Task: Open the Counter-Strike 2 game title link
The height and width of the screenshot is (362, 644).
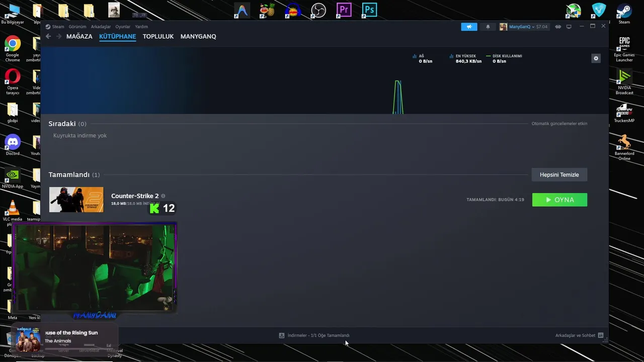Action: pyautogui.click(x=135, y=196)
